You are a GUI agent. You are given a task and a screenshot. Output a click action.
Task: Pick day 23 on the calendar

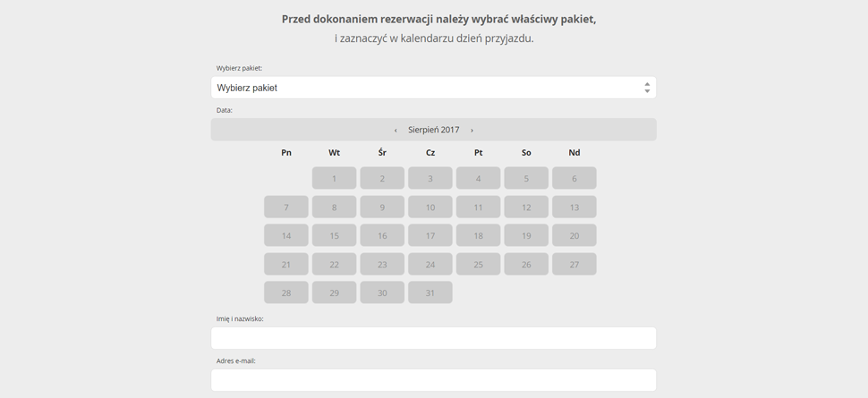point(382,264)
